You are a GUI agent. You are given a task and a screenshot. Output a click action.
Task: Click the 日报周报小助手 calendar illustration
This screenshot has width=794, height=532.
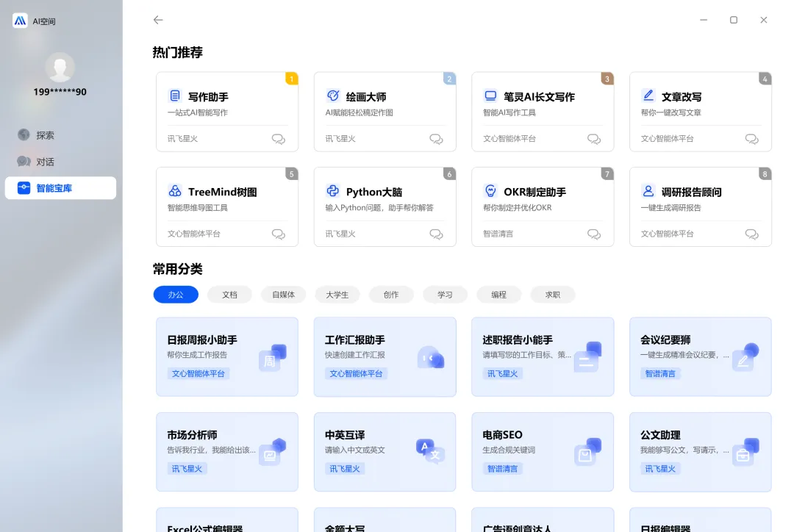point(273,357)
